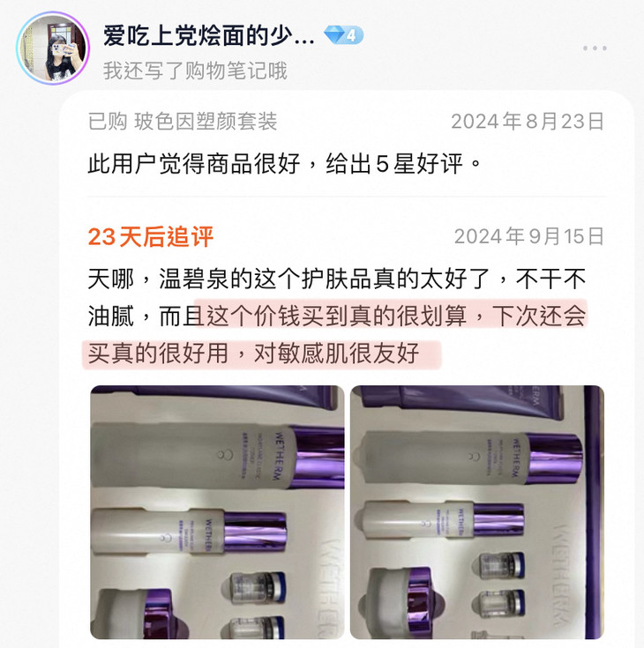Tap the 2024年8月23日 review date
644x648 pixels.
click(528, 122)
